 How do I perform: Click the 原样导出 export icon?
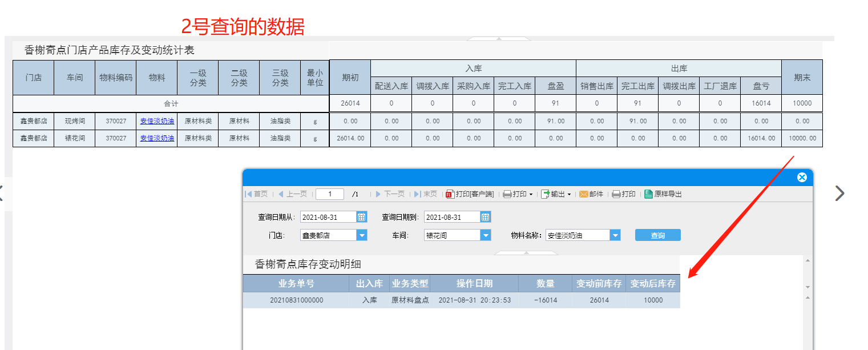coord(648,194)
